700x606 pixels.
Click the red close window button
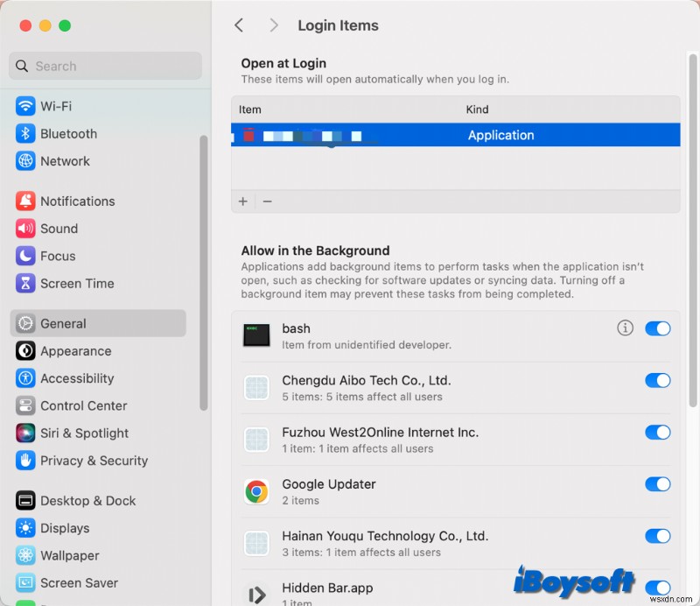click(25, 25)
